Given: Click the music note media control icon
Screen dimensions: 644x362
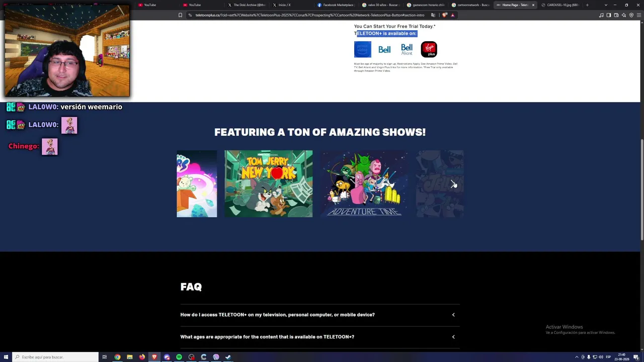Looking at the screenshot, I should coord(601,15).
